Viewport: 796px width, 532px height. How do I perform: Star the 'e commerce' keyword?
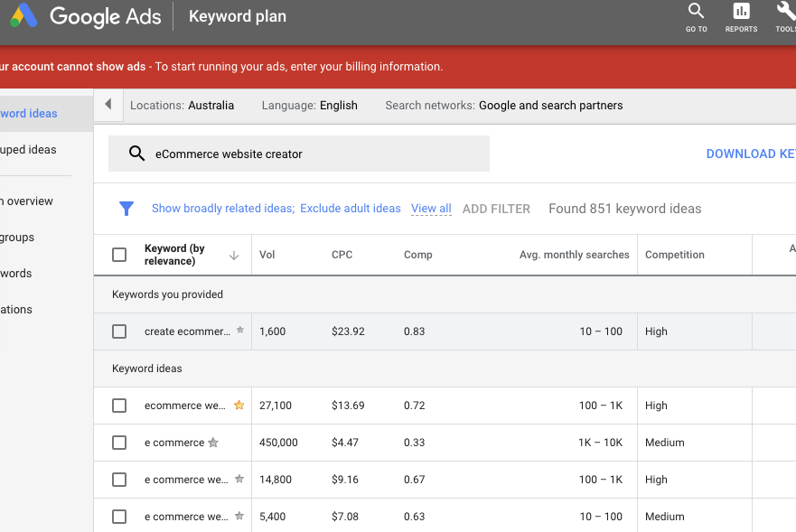[x=213, y=443]
